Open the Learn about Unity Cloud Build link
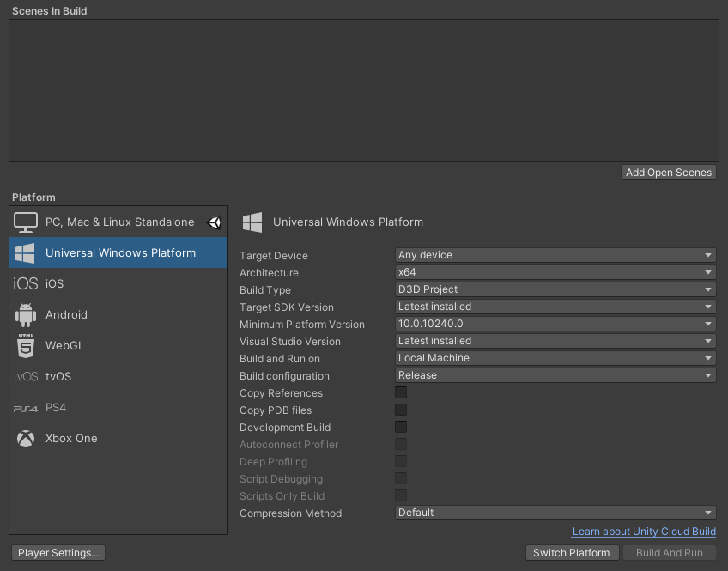 pyautogui.click(x=644, y=531)
